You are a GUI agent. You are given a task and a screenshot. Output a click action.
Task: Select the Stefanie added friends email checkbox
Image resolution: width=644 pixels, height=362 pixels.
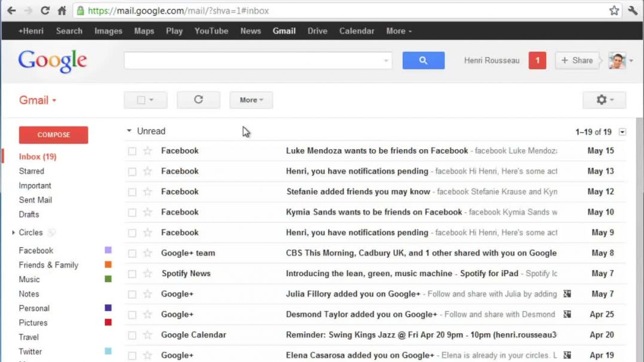pyautogui.click(x=132, y=192)
